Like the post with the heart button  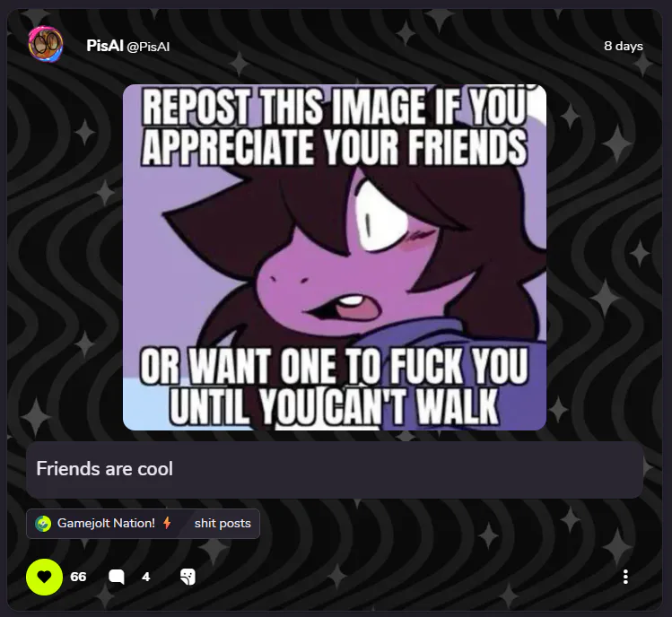tap(44, 577)
